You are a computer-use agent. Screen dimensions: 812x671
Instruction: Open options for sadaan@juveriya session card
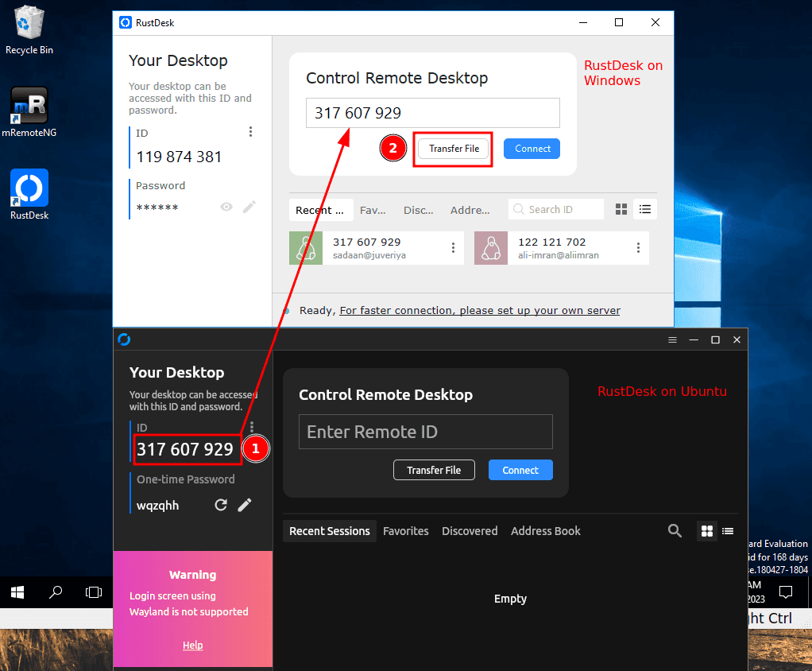(x=453, y=248)
